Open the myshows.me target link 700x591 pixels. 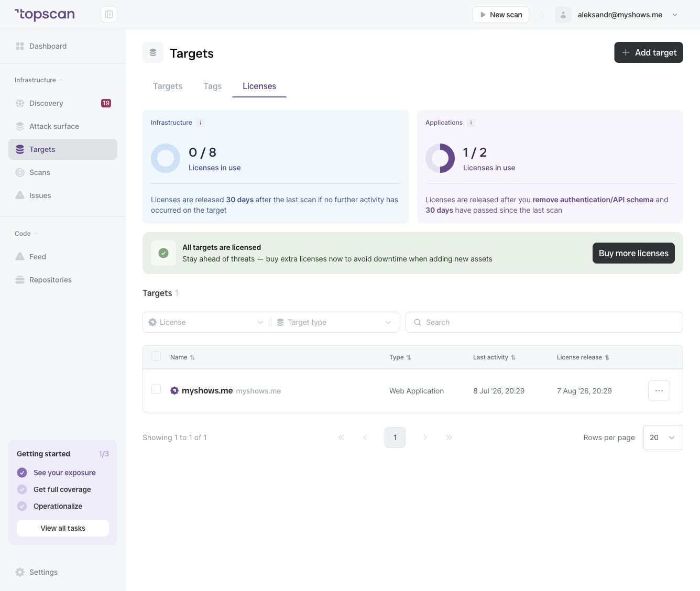pyautogui.click(x=207, y=391)
